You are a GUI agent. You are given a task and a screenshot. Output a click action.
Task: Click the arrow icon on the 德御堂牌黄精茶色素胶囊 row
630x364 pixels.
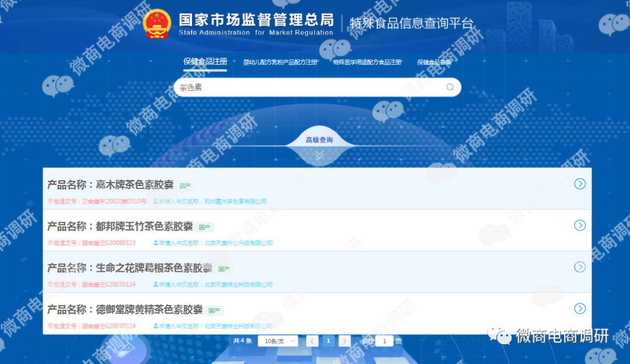580,309
